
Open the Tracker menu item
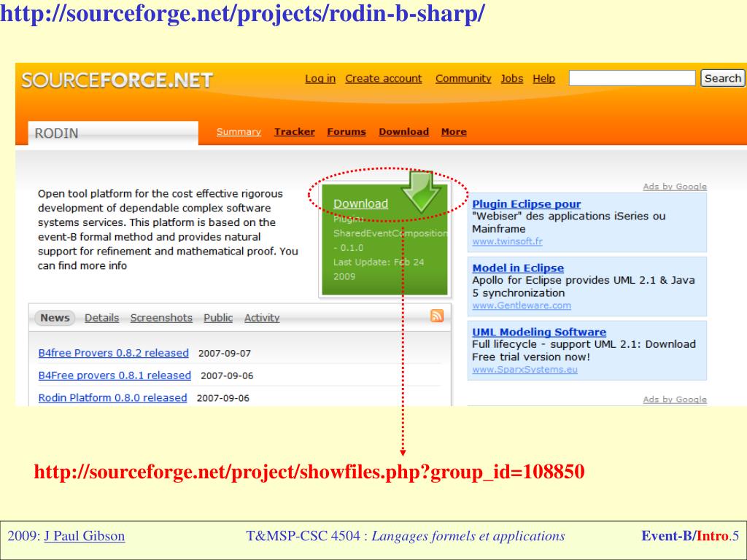click(x=295, y=132)
